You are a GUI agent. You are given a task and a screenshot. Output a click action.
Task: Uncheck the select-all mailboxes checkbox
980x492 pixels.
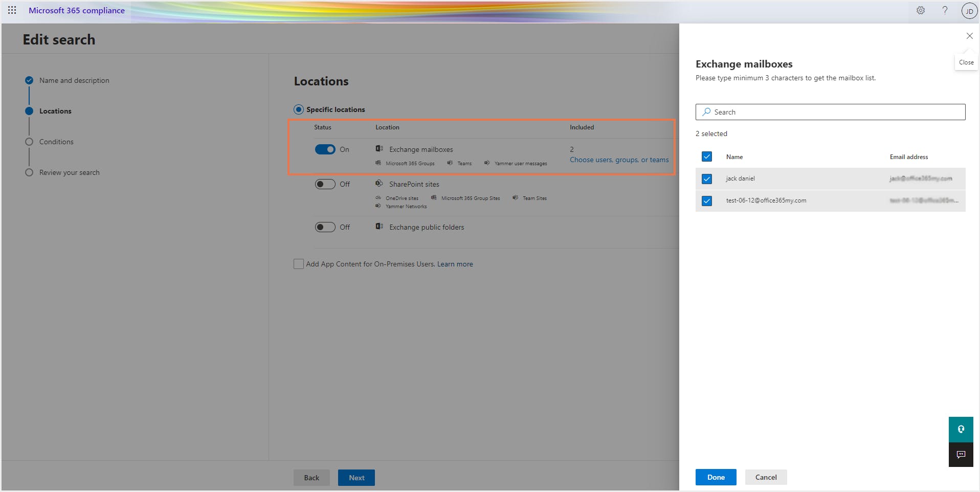click(707, 156)
